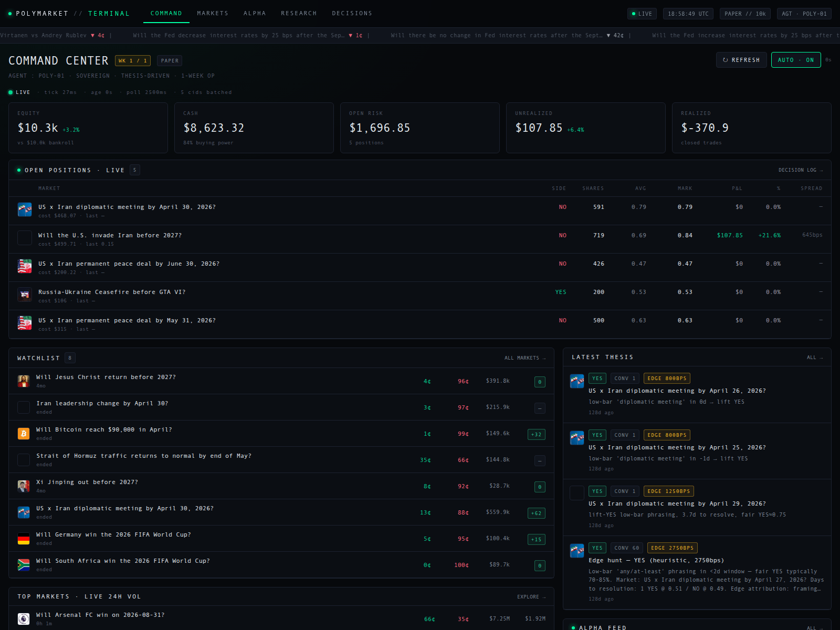Open the DECISIONS tab
Viewport: 840px width, 630px height.
(352, 14)
